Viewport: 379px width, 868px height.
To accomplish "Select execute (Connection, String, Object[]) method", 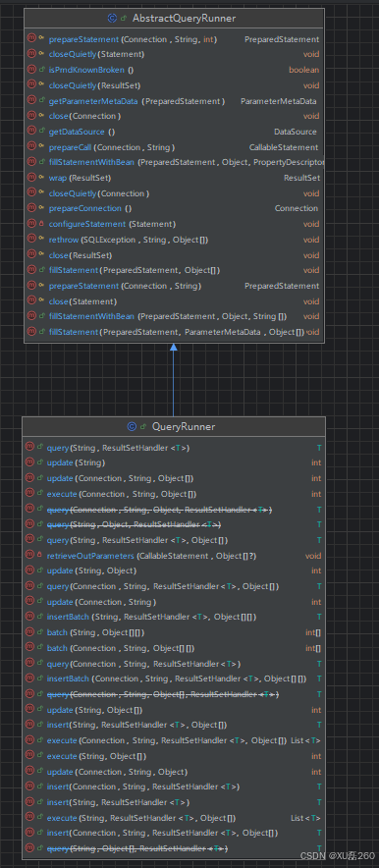I will click(122, 494).
